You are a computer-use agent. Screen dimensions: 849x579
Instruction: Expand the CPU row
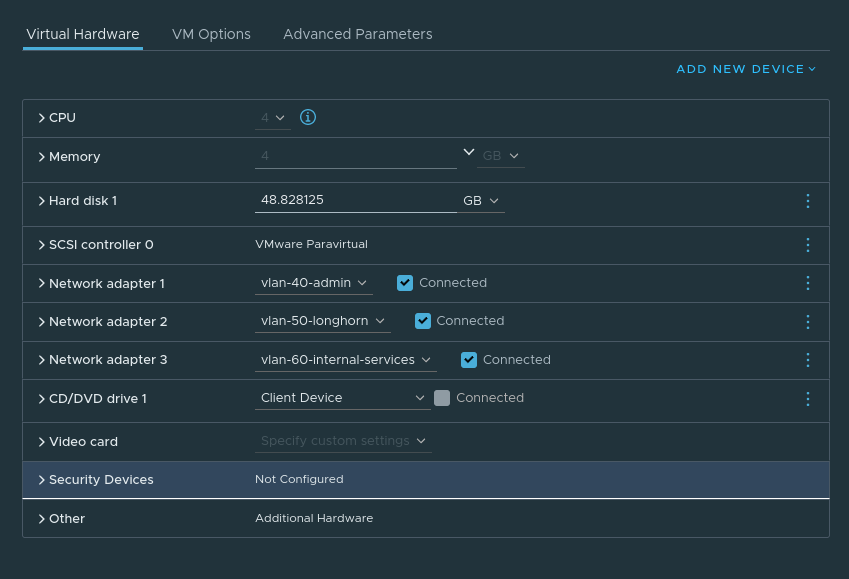(42, 118)
